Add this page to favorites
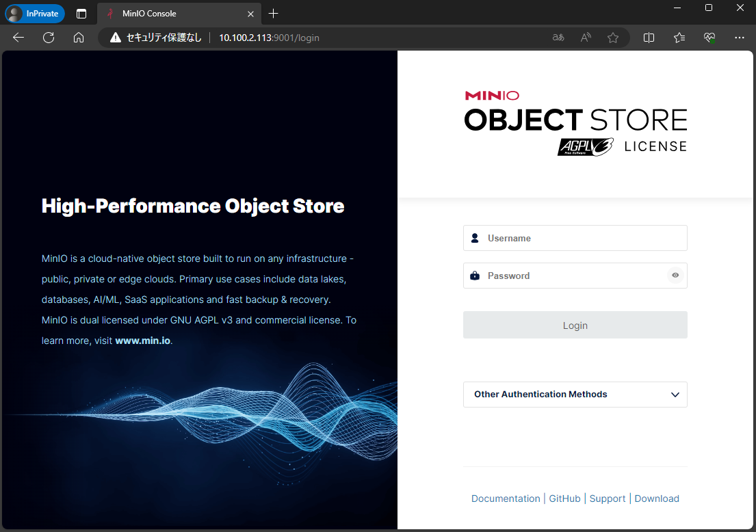756x532 pixels. click(613, 38)
